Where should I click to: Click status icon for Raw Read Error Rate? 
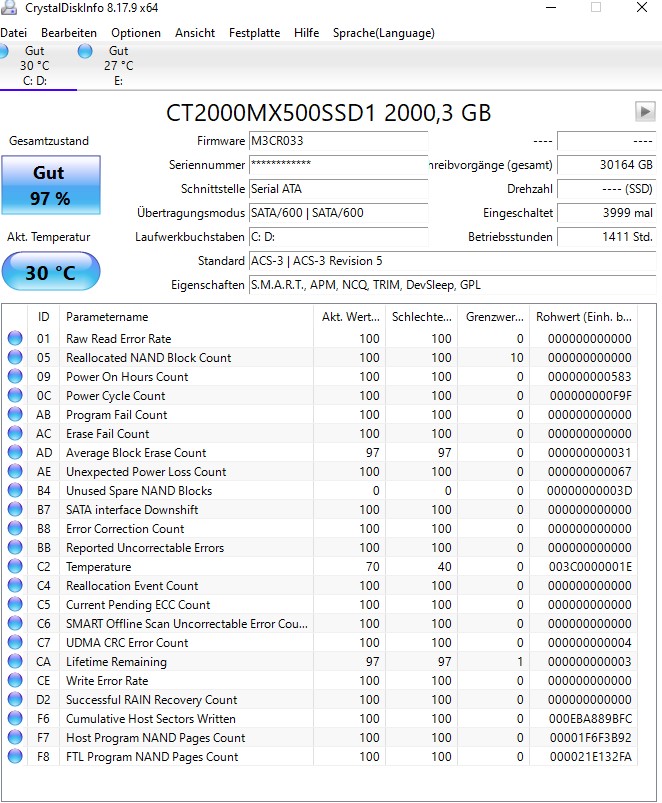point(15,339)
